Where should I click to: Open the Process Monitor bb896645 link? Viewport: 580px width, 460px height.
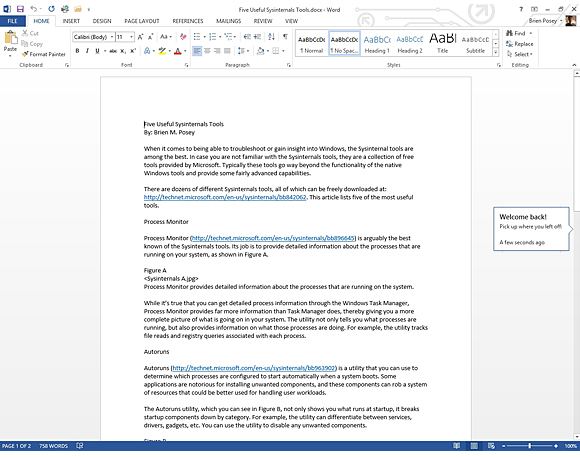pos(273,238)
